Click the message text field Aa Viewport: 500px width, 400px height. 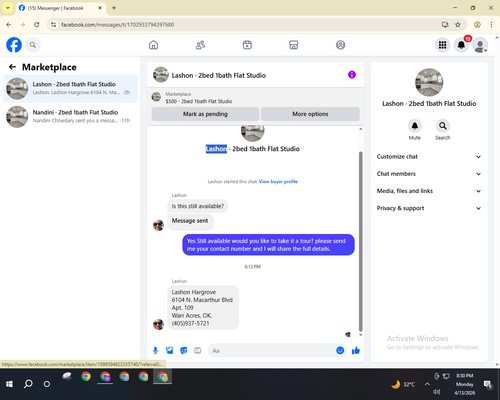tap(272, 351)
